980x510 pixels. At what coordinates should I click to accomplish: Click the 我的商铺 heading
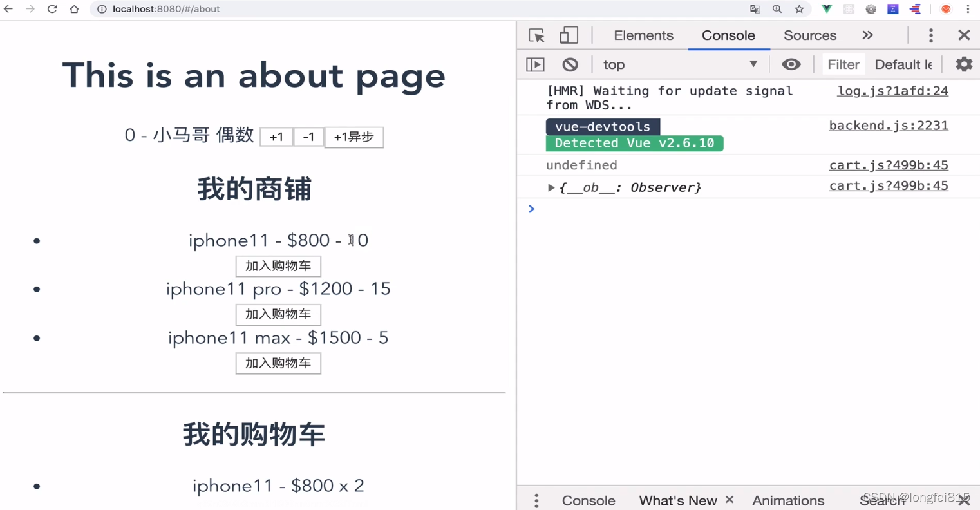(x=254, y=189)
